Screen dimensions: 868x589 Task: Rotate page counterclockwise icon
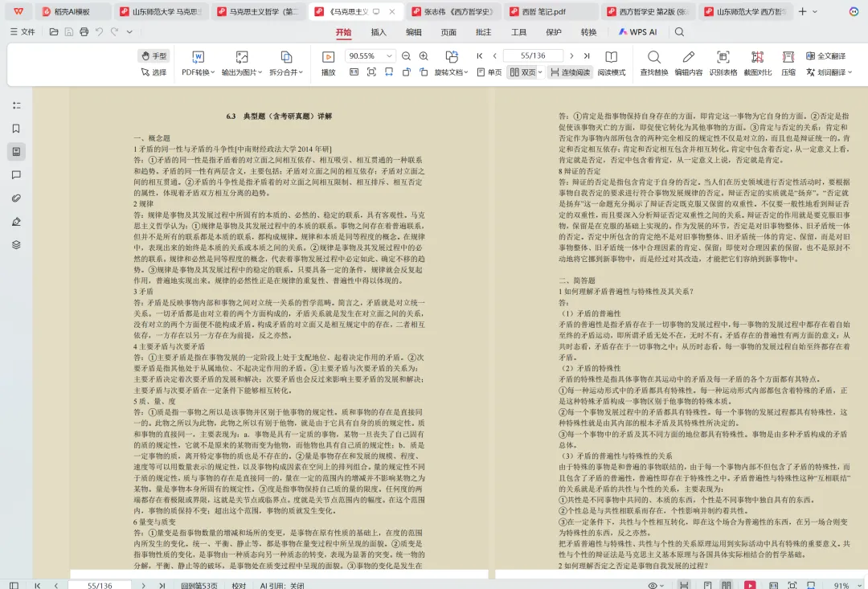tap(407, 72)
